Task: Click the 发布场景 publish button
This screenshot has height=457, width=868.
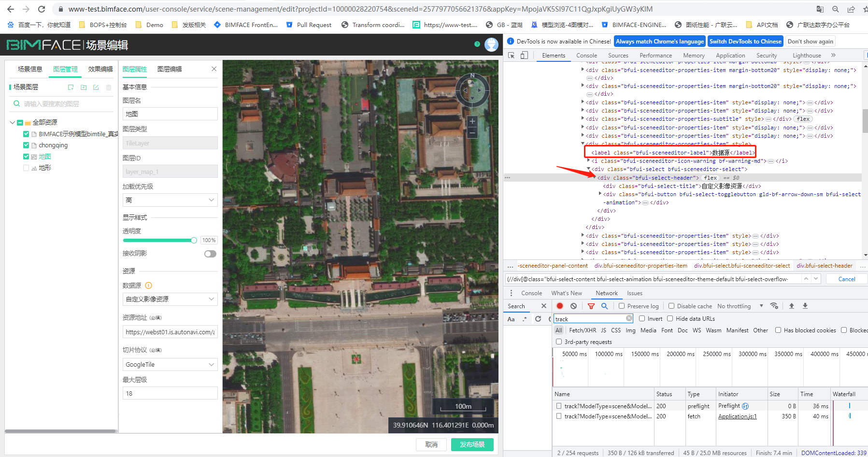Action: pos(472,444)
